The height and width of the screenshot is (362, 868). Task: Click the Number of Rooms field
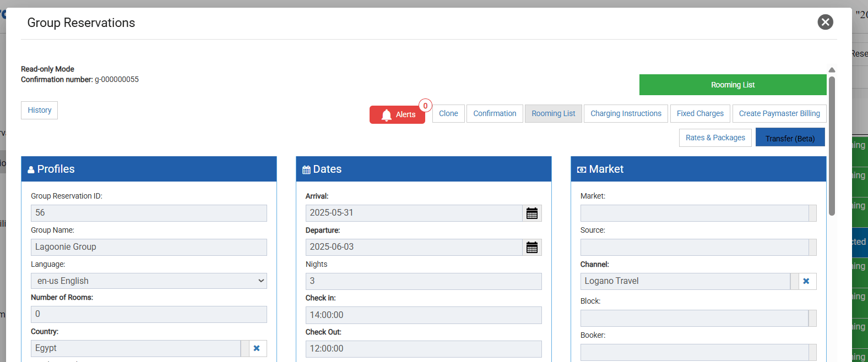point(149,314)
